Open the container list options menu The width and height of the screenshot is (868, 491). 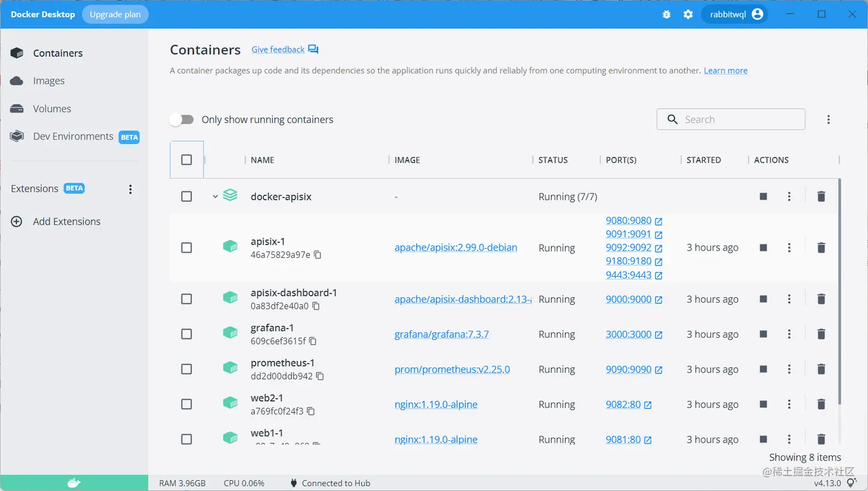pyautogui.click(x=828, y=119)
